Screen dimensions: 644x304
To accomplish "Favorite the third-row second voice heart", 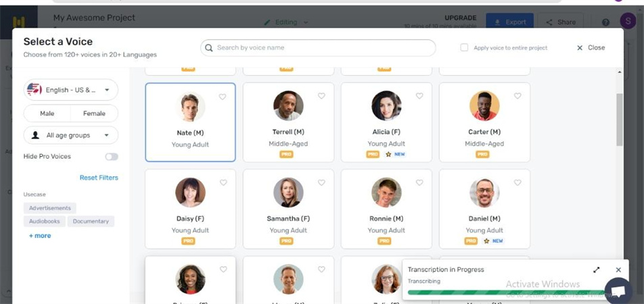I will [321, 269].
